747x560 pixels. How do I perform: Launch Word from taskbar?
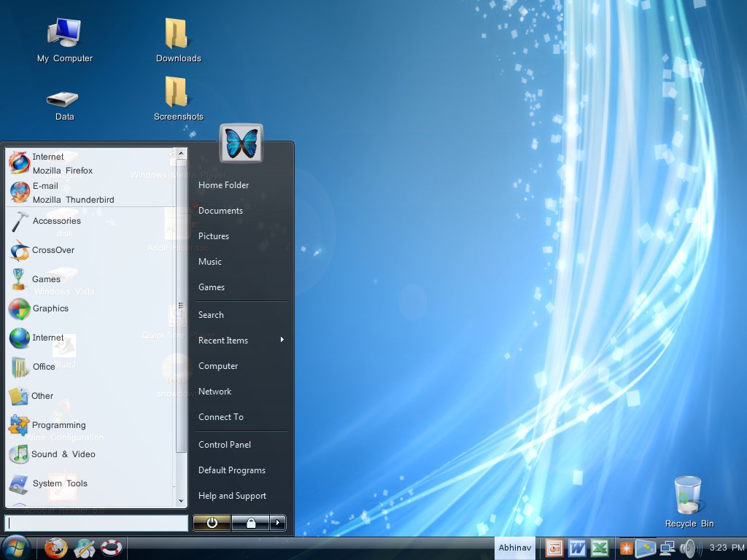pos(577,548)
